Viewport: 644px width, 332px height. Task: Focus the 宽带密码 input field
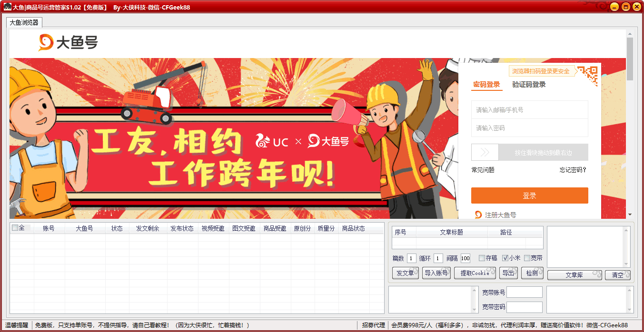click(x=525, y=307)
